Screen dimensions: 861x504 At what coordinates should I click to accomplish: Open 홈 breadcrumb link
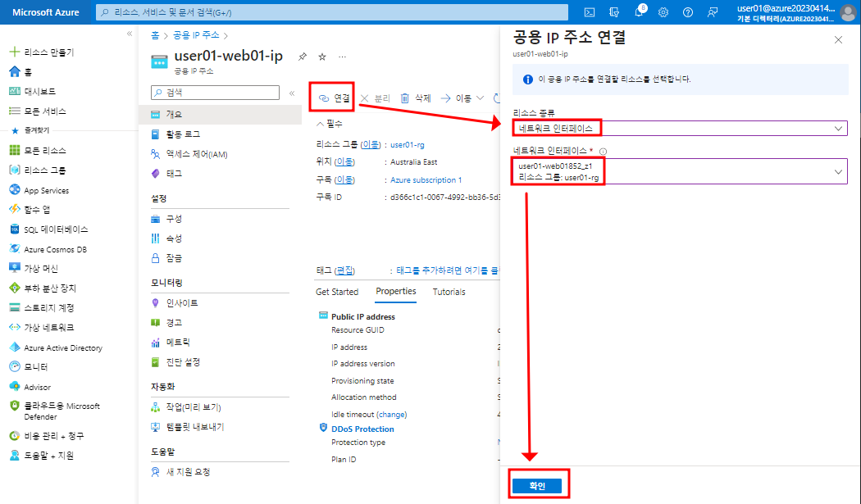click(156, 35)
